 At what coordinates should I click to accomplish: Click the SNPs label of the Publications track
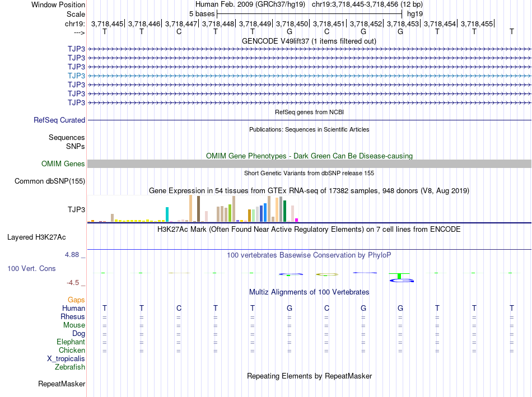point(76,146)
